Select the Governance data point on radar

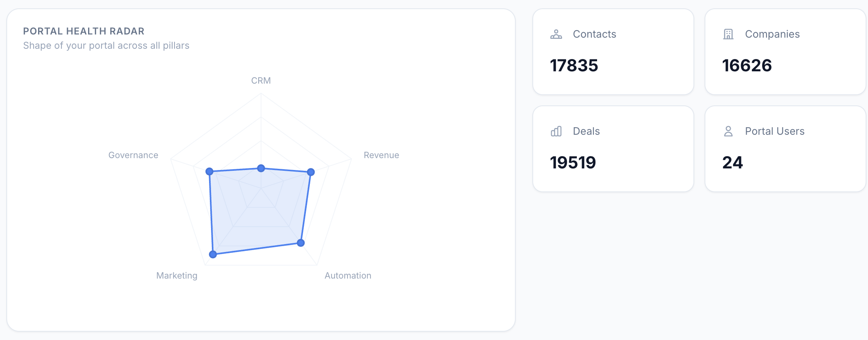(x=209, y=172)
